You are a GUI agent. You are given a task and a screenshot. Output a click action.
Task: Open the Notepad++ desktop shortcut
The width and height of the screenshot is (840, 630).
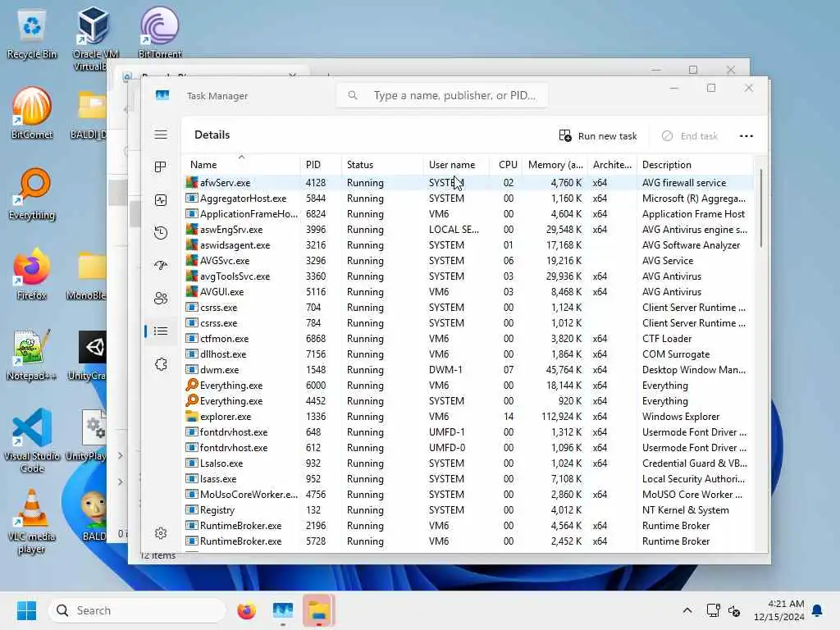[32, 354]
